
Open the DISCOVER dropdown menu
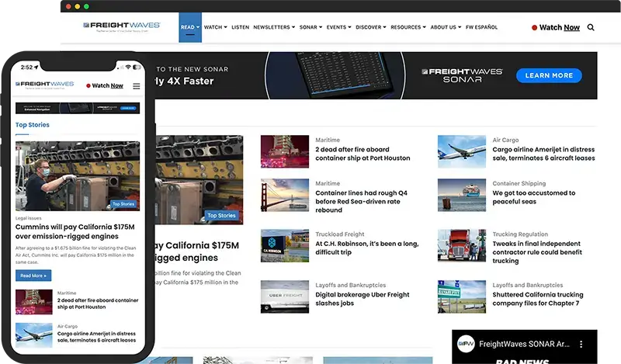371,27
